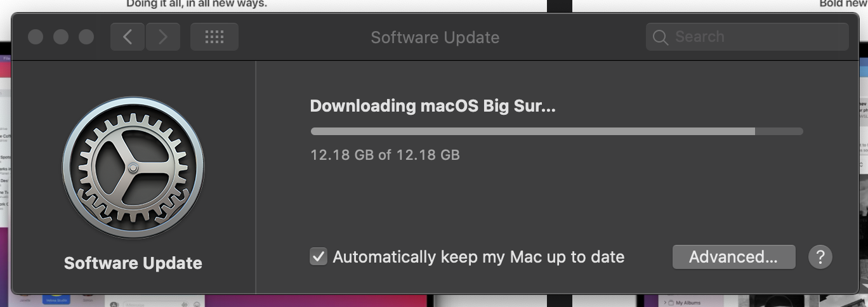This screenshot has width=868, height=307.
Task: Focus the Search field in the toolbar
Action: pos(747,37)
